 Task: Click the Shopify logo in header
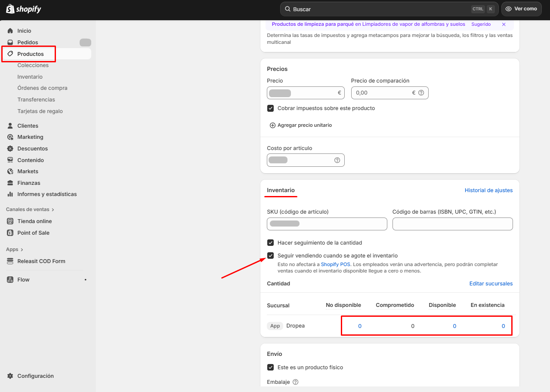[x=24, y=9]
